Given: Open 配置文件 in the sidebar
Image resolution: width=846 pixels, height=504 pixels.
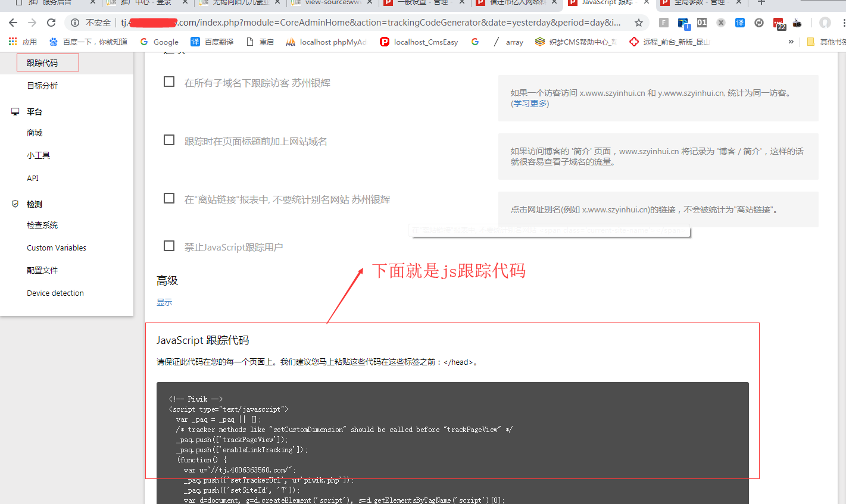Looking at the screenshot, I should (42, 270).
